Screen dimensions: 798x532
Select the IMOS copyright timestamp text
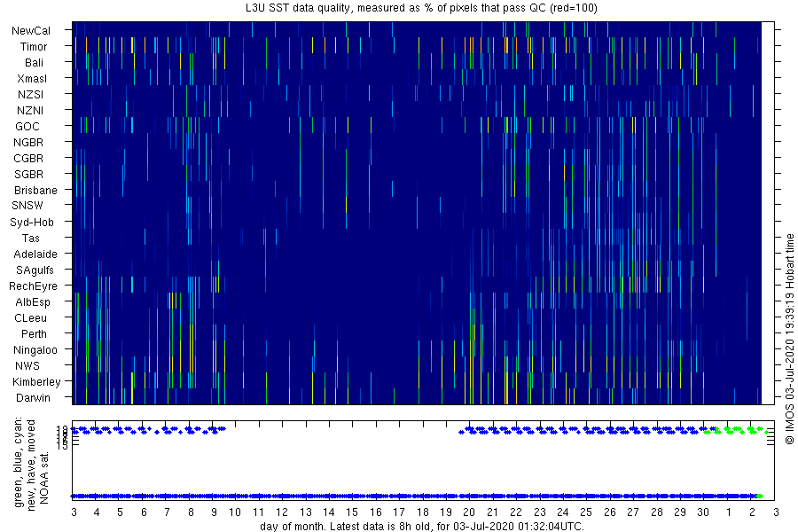tap(789, 339)
